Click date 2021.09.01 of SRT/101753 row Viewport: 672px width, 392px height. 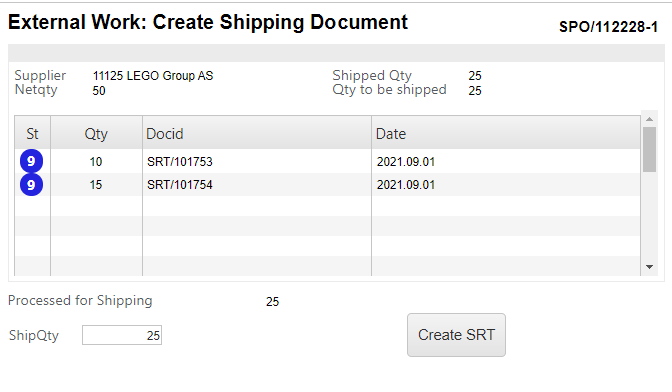coord(406,162)
